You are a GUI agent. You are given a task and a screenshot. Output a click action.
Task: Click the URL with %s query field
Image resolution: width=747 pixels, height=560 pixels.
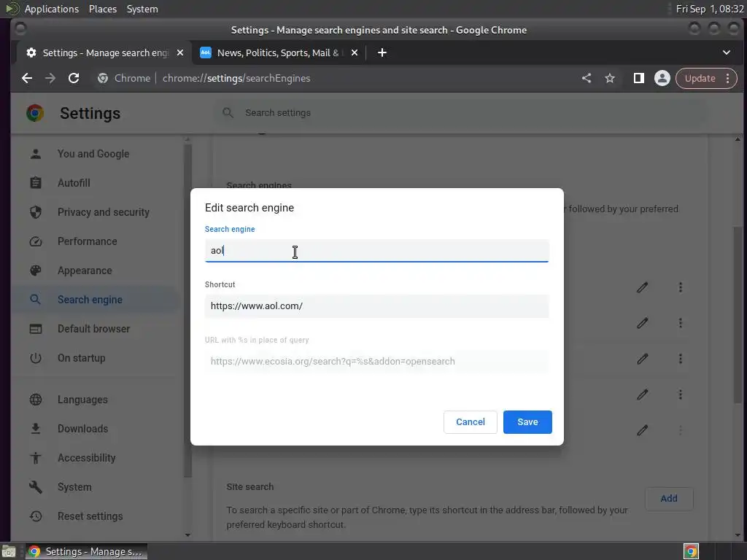tap(376, 362)
